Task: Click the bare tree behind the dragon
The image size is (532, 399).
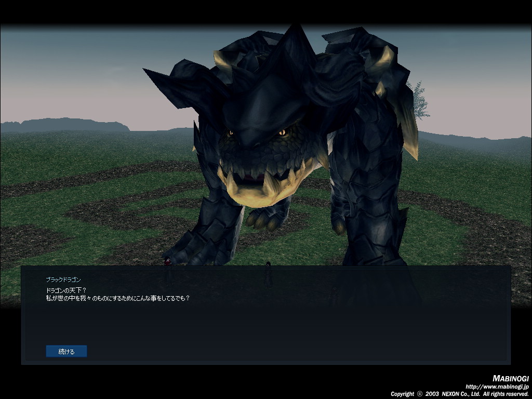Action: point(418,100)
